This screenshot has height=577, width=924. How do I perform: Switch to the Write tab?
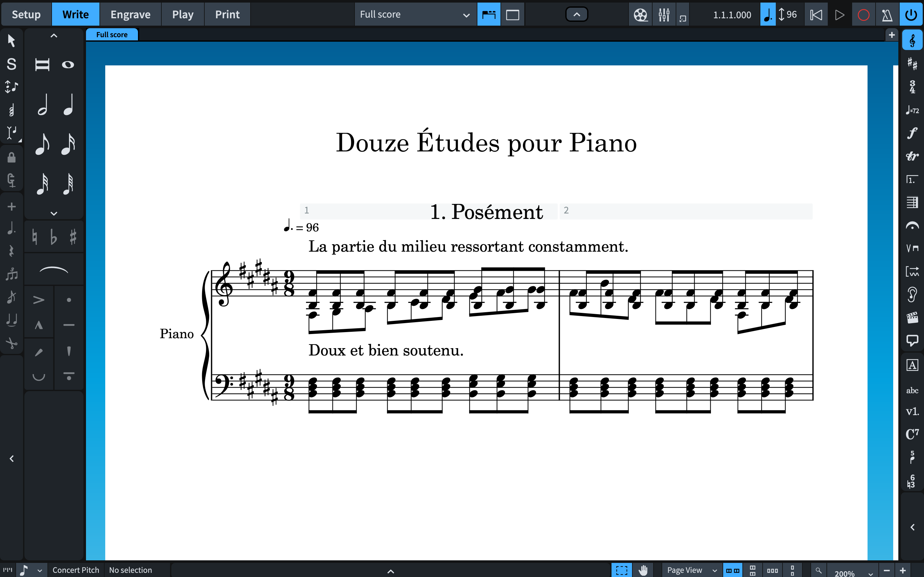pyautogui.click(x=74, y=14)
